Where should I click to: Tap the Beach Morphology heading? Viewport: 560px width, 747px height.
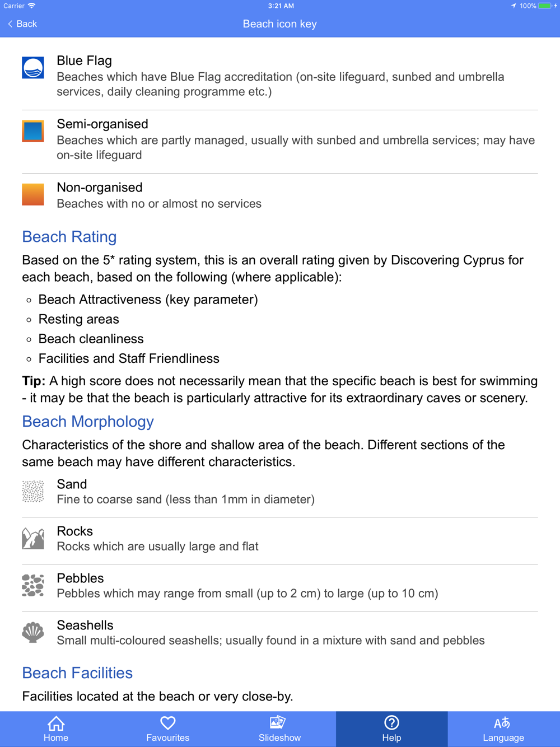pos(88,422)
